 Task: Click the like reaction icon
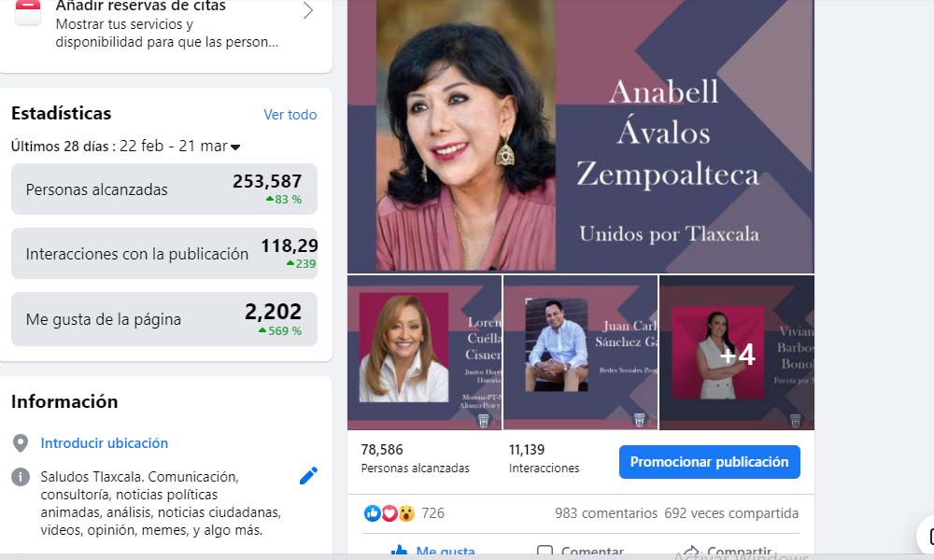[373, 513]
